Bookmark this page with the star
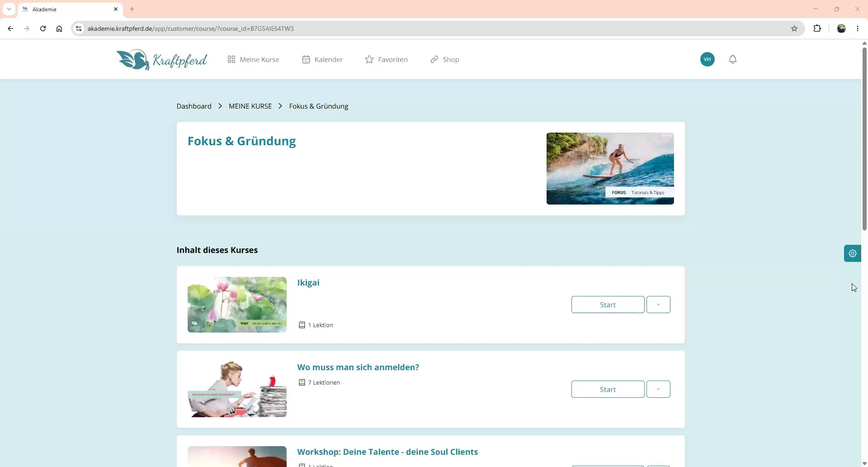This screenshot has width=868, height=467. tap(794, 29)
